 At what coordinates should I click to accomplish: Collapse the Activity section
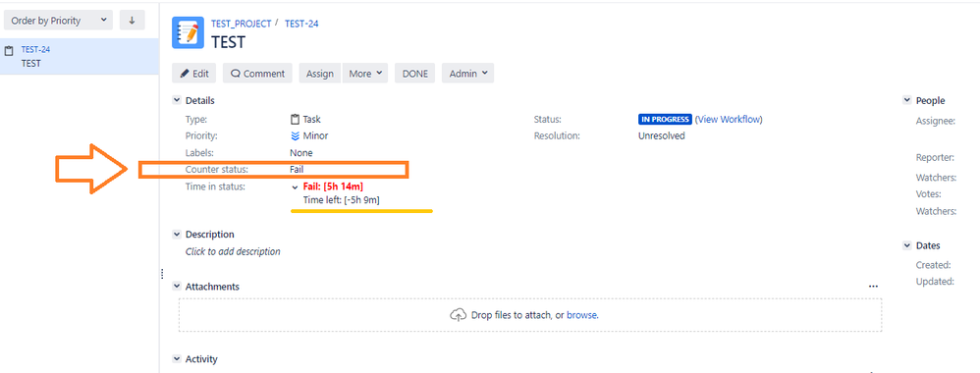tap(176, 359)
